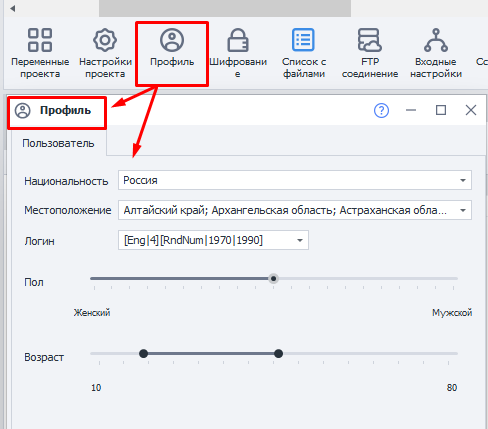Click the left scroll arrow at top

13,9
